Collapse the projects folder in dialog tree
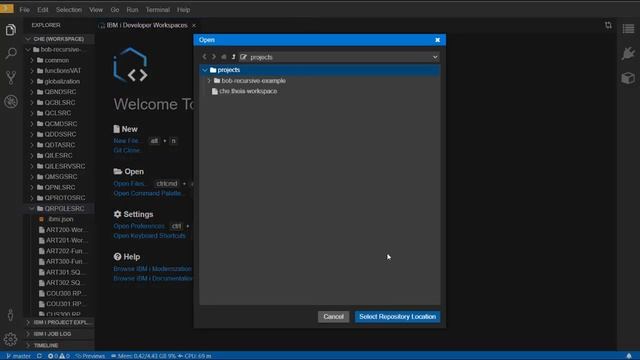This screenshot has height=360, width=640. tap(205, 70)
